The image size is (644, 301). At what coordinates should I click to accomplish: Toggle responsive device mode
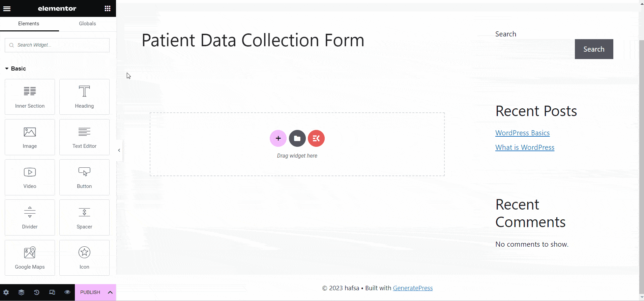pyautogui.click(x=52, y=292)
